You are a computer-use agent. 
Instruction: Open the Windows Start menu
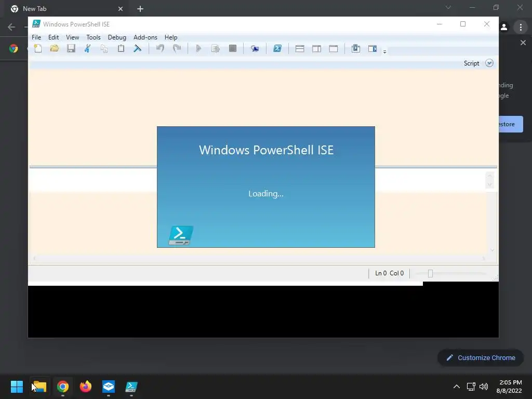pyautogui.click(x=17, y=387)
